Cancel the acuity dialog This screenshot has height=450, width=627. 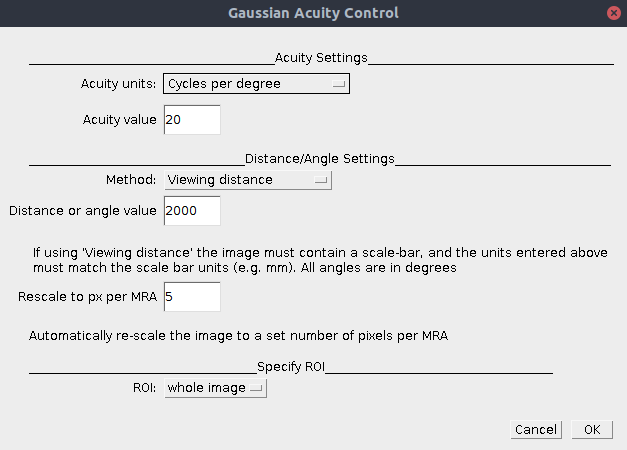(x=536, y=430)
